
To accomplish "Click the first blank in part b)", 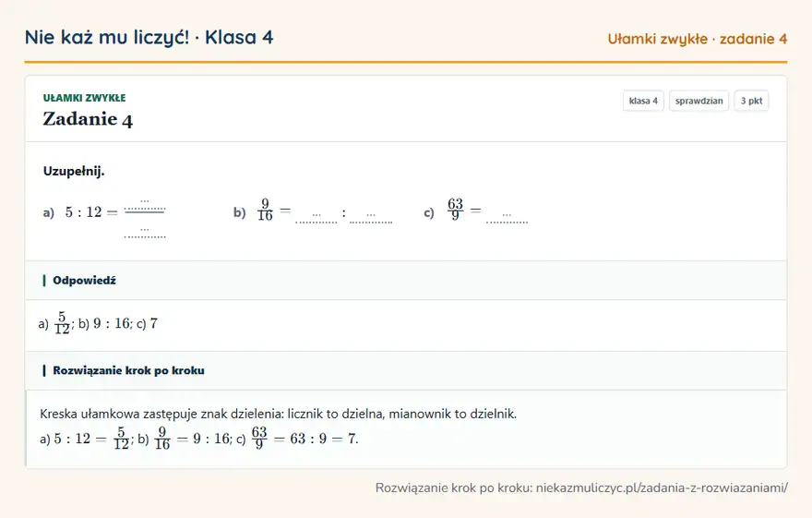I will [316, 217].
